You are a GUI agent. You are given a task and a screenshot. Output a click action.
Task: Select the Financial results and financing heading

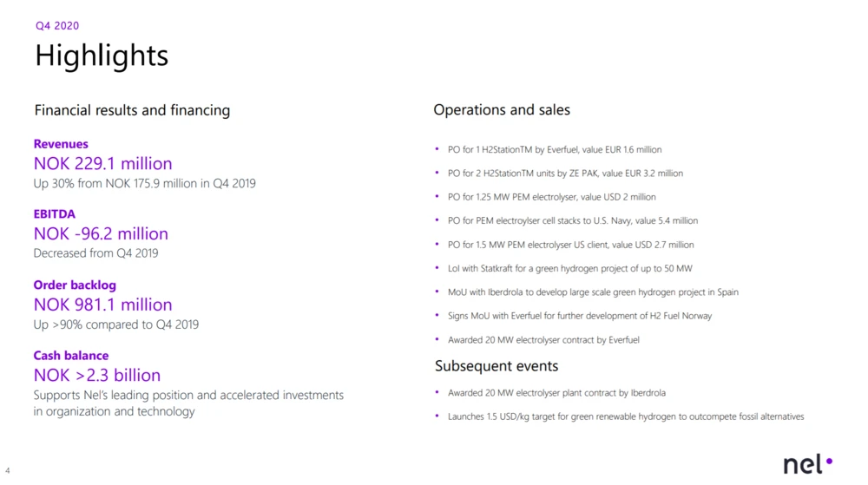[132, 110]
